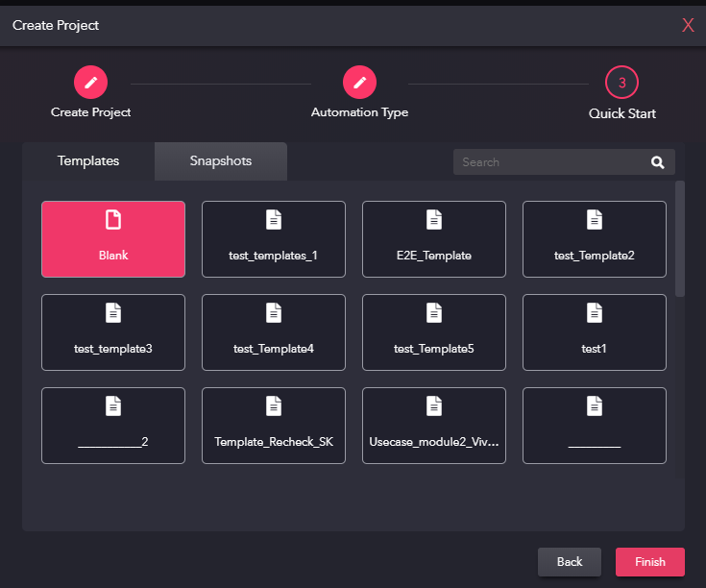
Task: Click the step 3 Quick Start circle
Action: pyautogui.click(x=621, y=83)
